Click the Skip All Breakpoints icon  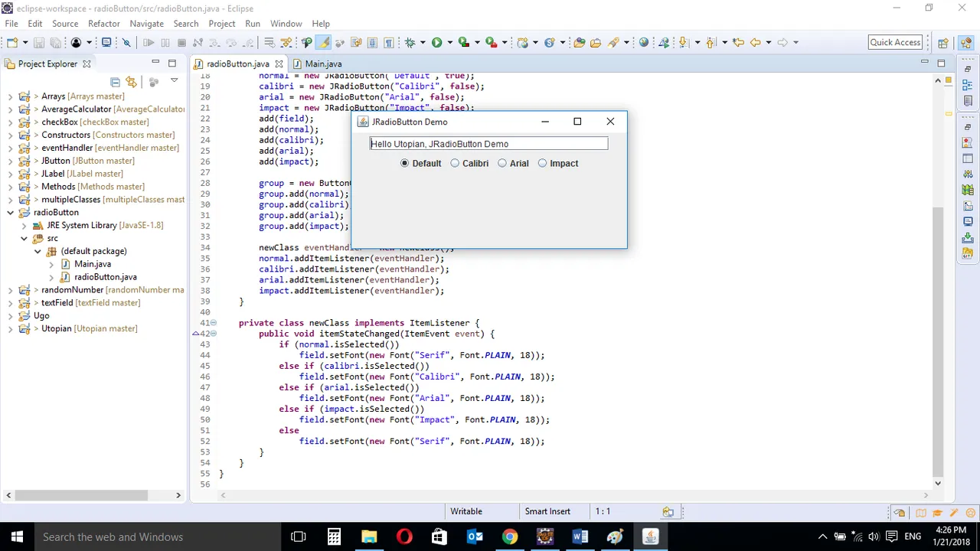coord(126,43)
